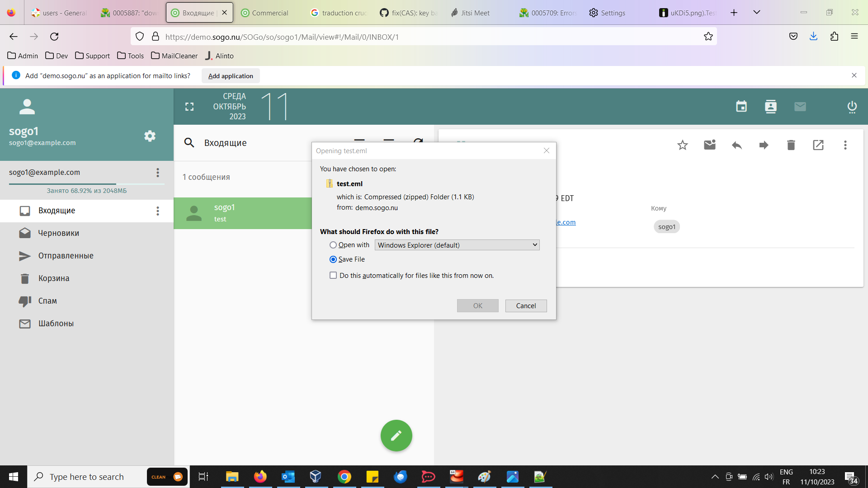Open sogo1@example.com account options menu
The image size is (868, 488).
158,172
